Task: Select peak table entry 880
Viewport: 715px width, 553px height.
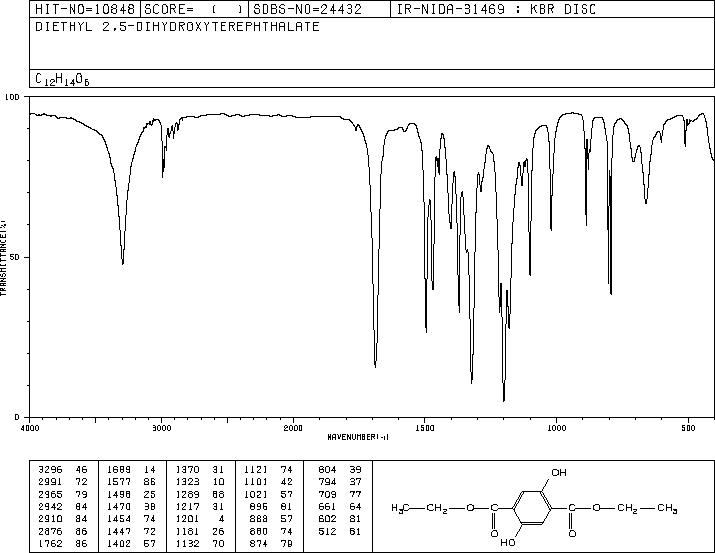Action: [x=259, y=532]
